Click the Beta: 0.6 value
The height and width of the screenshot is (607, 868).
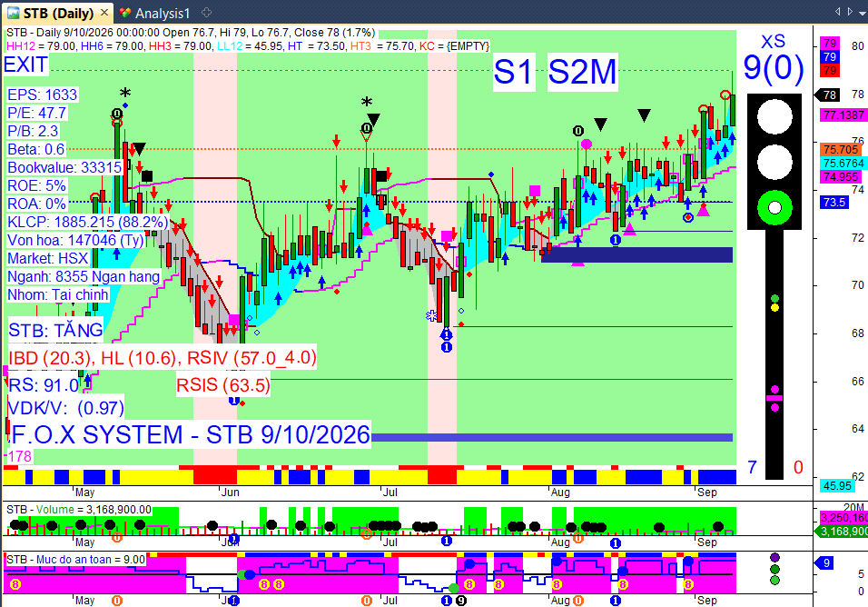pos(36,150)
